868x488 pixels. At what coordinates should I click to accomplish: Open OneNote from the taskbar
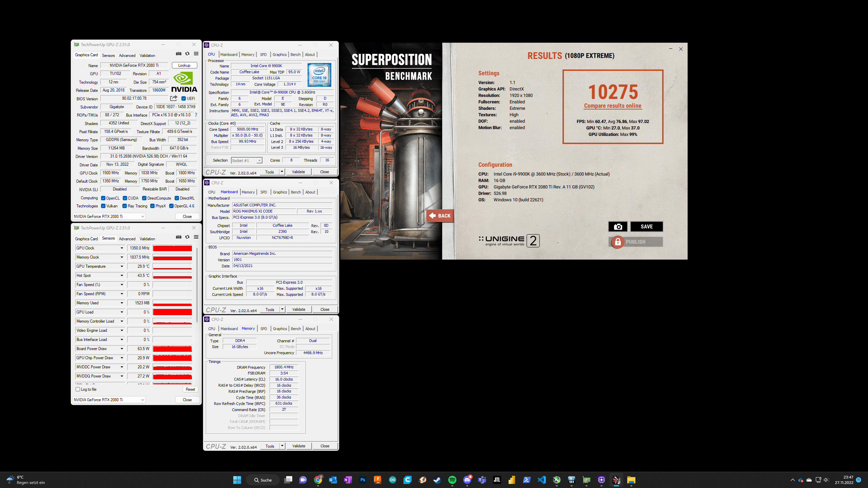348,480
